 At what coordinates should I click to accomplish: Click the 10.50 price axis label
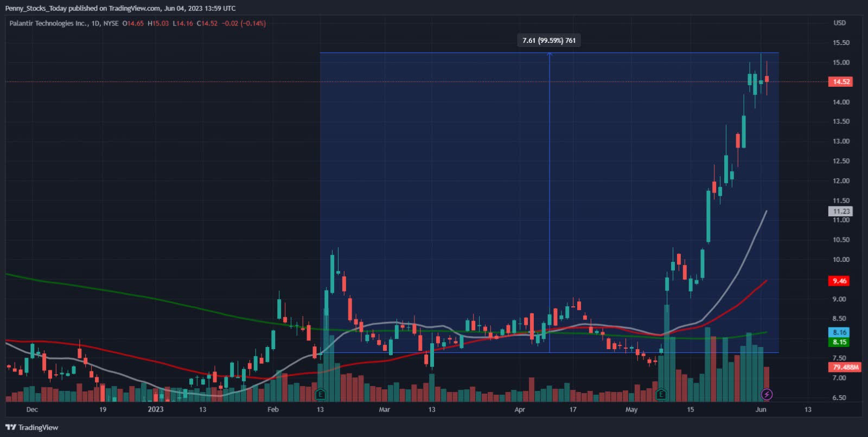click(x=841, y=240)
